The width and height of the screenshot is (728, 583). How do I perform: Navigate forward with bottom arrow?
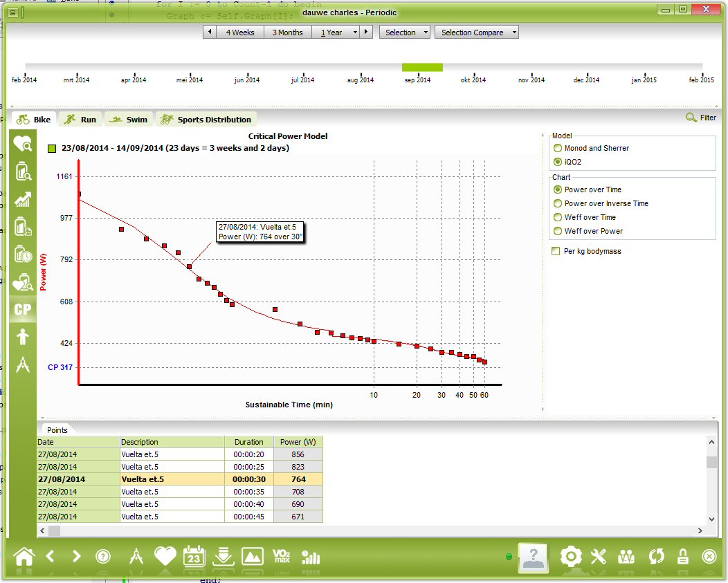point(77,556)
